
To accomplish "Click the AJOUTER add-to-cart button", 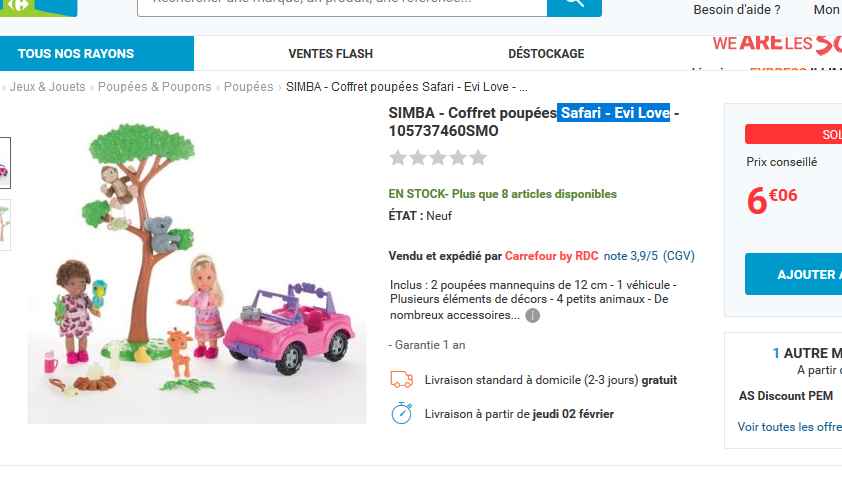I will [794, 274].
